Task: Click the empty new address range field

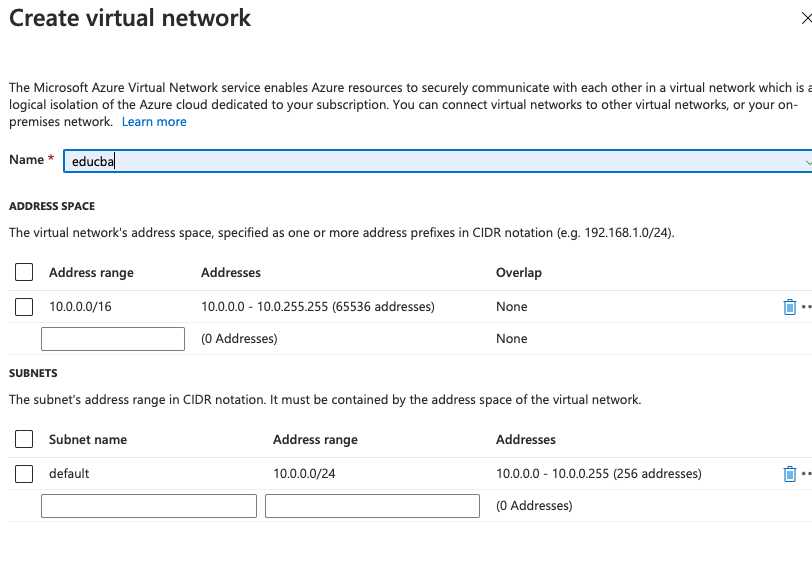Action: click(113, 339)
